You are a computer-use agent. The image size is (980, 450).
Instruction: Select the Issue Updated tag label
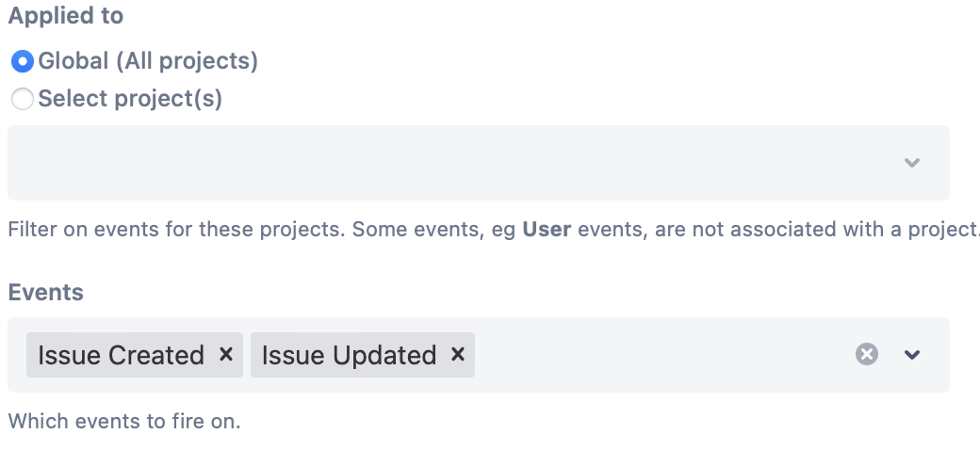349,355
